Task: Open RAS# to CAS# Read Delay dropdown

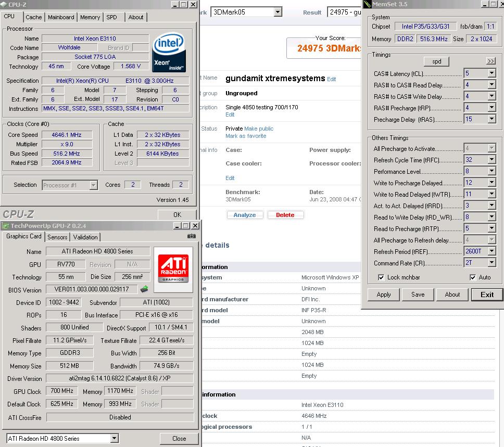Action: pyautogui.click(x=492, y=85)
